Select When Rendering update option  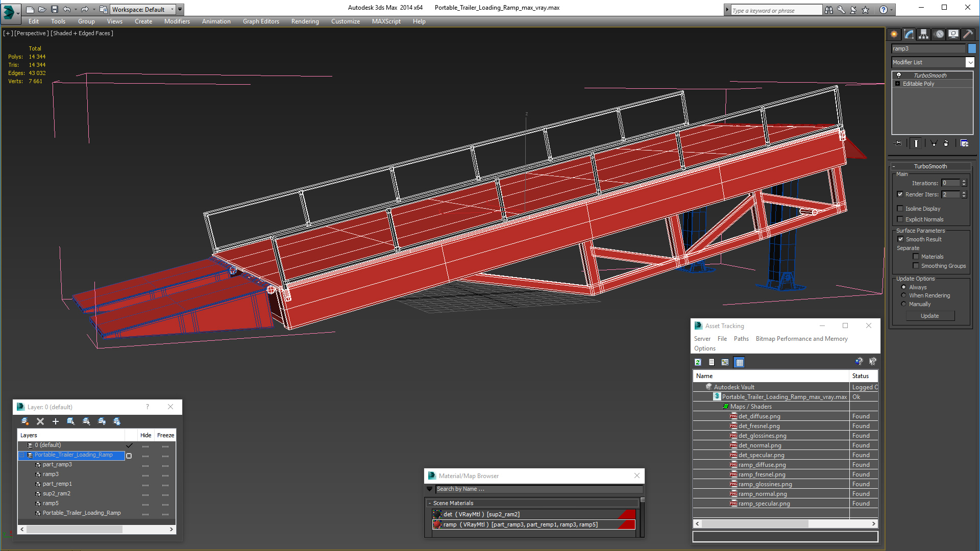pyautogui.click(x=903, y=295)
